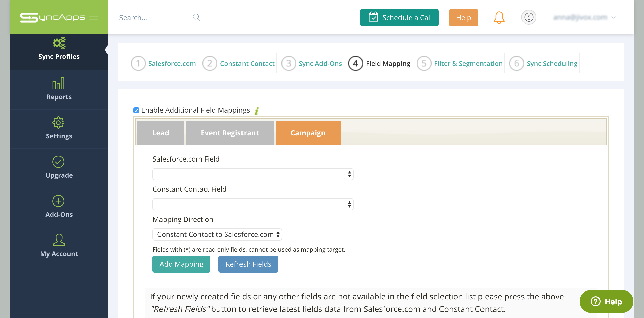Click the Settings gear icon
This screenshot has height=318, width=644.
coord(58,123)
